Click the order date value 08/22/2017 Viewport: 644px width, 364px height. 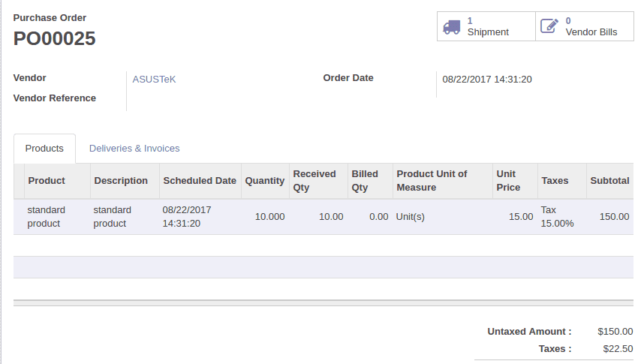pyautogui.click(x=487, y=80)
